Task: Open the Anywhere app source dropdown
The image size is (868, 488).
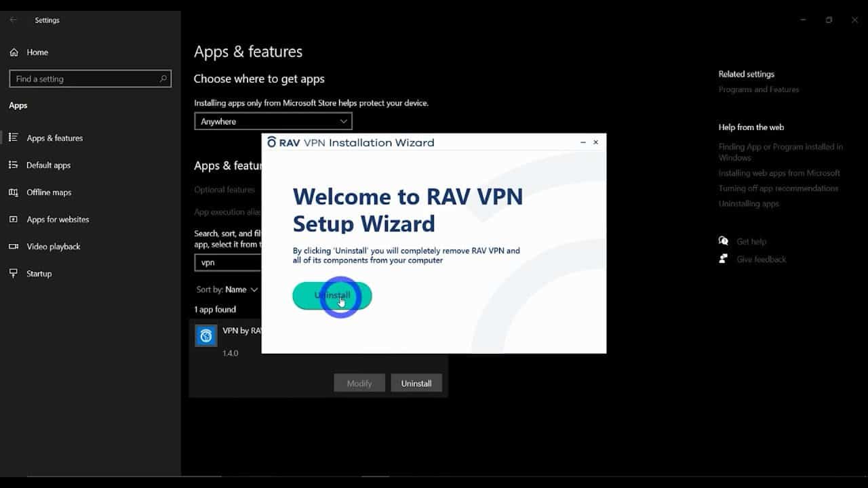Action: (x=273, y=121)
